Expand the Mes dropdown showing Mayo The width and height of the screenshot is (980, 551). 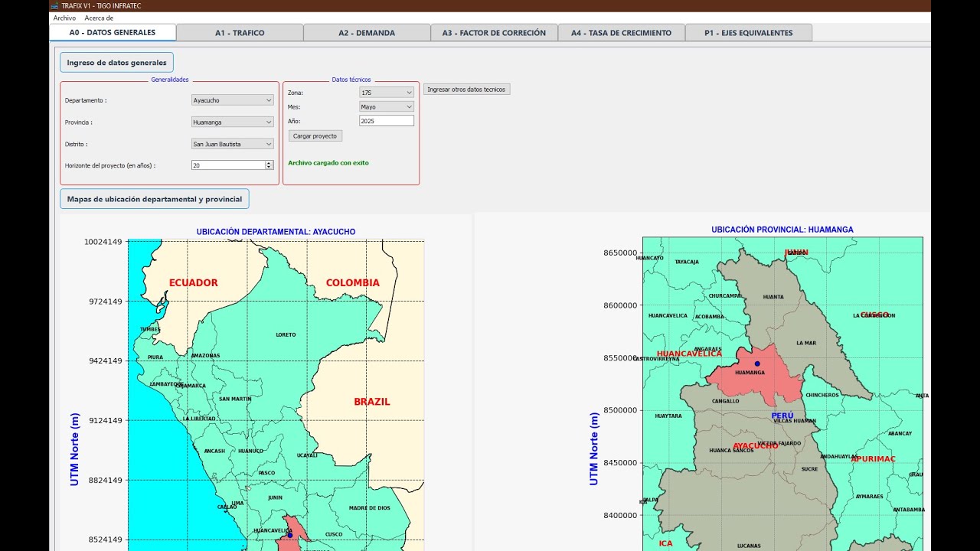387,107
